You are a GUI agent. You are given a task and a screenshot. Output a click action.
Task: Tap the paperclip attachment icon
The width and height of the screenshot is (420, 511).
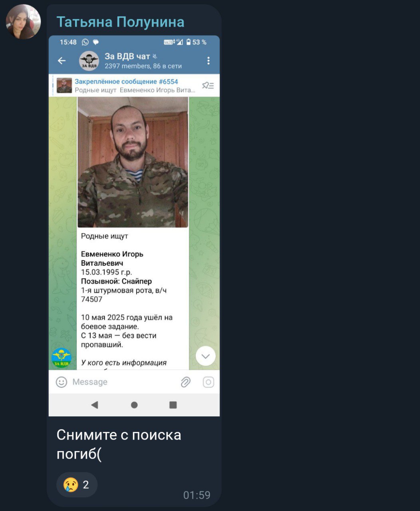tap(186, 382)
